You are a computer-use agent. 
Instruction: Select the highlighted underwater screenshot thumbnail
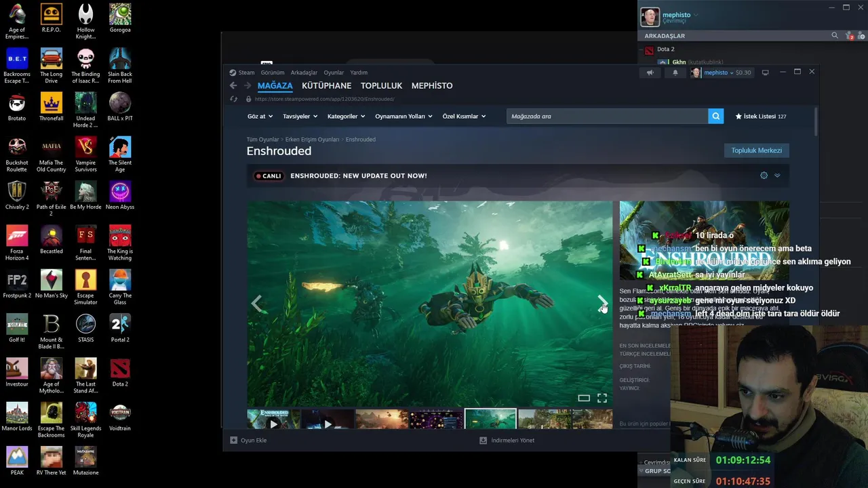click(490, 419)
